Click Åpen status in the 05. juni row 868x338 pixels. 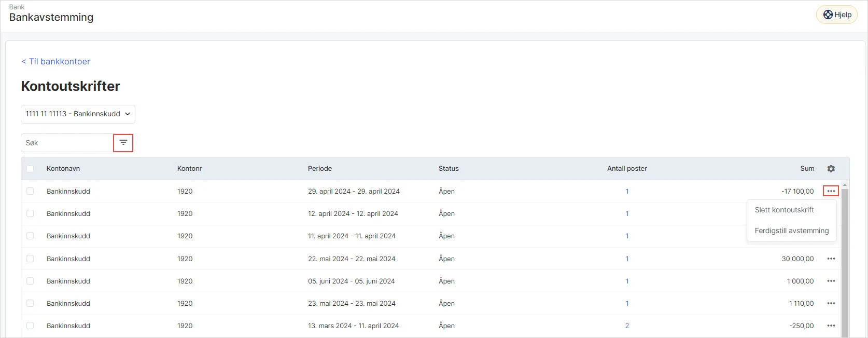pyautogui.click(x=446, y=281)
